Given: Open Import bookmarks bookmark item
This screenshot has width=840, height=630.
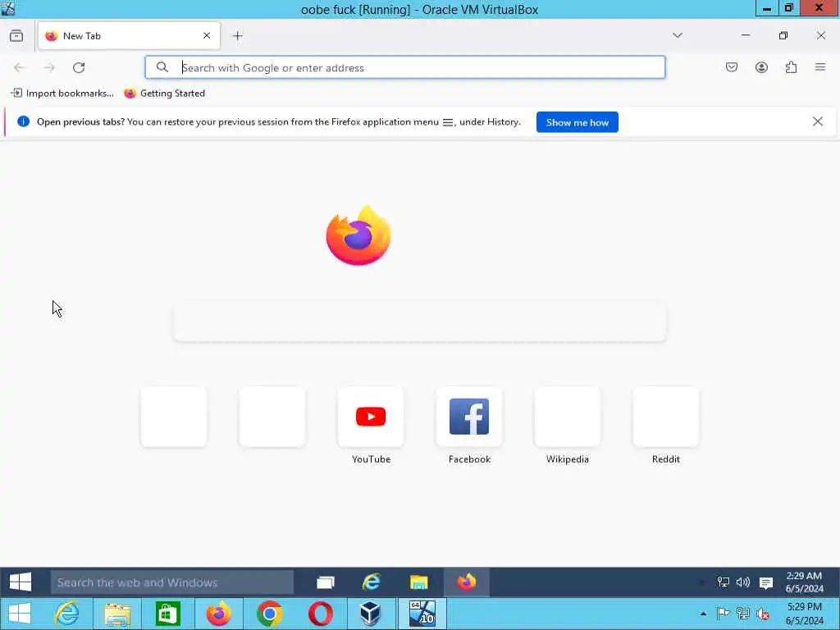Looking at the screenshot, I should click(x=62, y=94).
